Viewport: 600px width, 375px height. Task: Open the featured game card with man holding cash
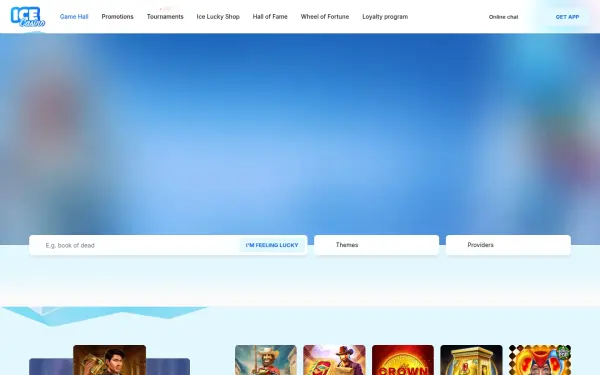109,360
